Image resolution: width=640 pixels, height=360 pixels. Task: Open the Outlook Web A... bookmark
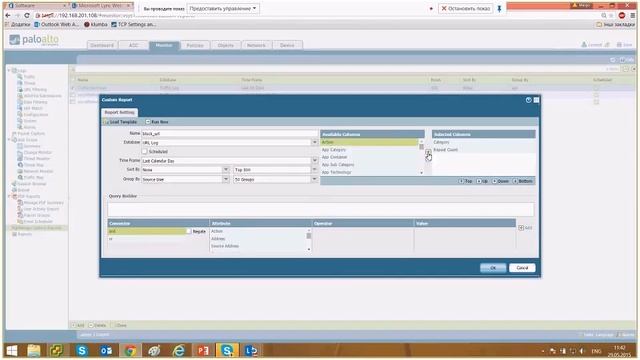coord(56,24)
